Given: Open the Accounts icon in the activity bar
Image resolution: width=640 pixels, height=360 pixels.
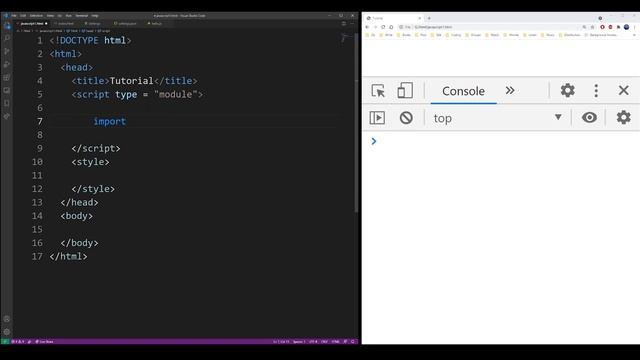Looking at the screenshot, I should coord(7,319).
